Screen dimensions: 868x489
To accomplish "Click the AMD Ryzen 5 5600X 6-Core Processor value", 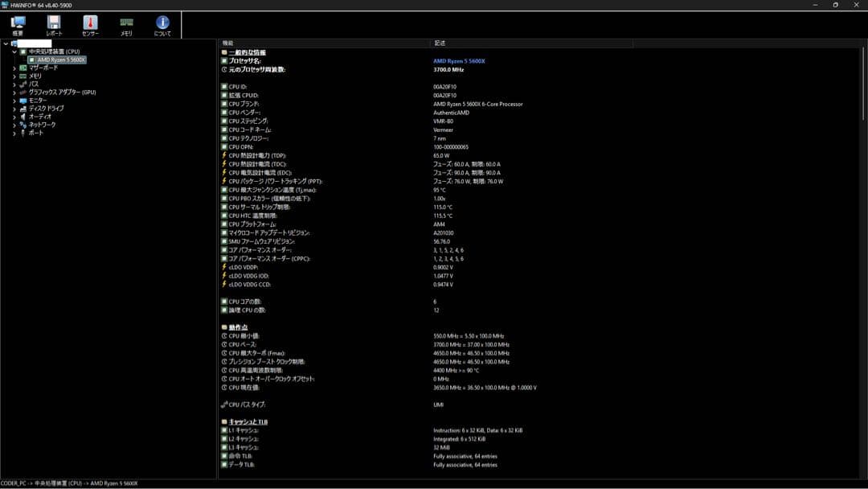I will pyautogui.click(x=477, y=104).
